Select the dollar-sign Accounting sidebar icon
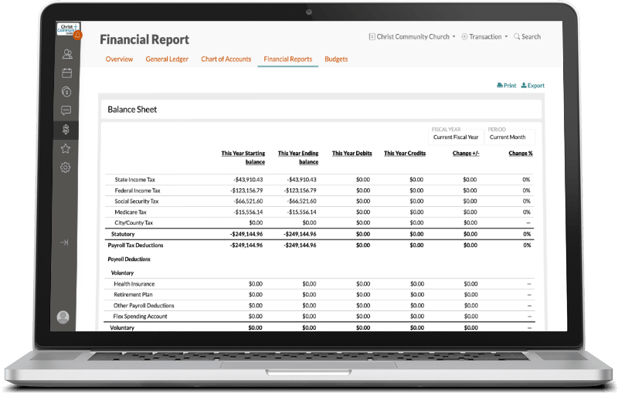Viewport: 618px width, 393px height. (x=66, y=129)
